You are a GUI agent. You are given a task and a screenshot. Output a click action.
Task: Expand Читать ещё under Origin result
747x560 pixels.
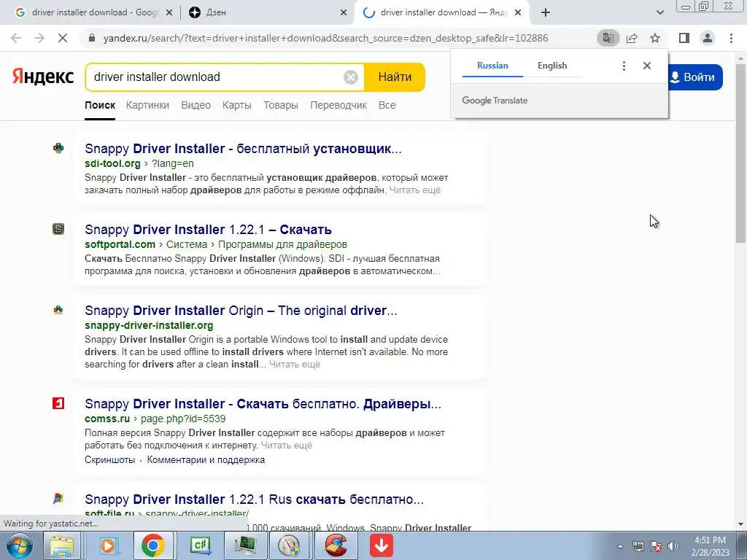click(295, 365)
